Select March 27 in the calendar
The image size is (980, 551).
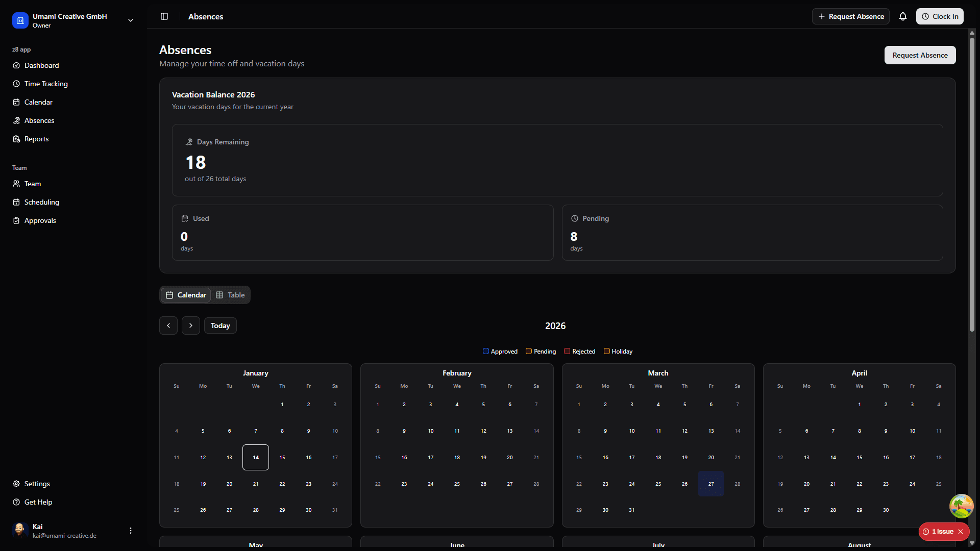pyautogui.click(x=710, y=484)
